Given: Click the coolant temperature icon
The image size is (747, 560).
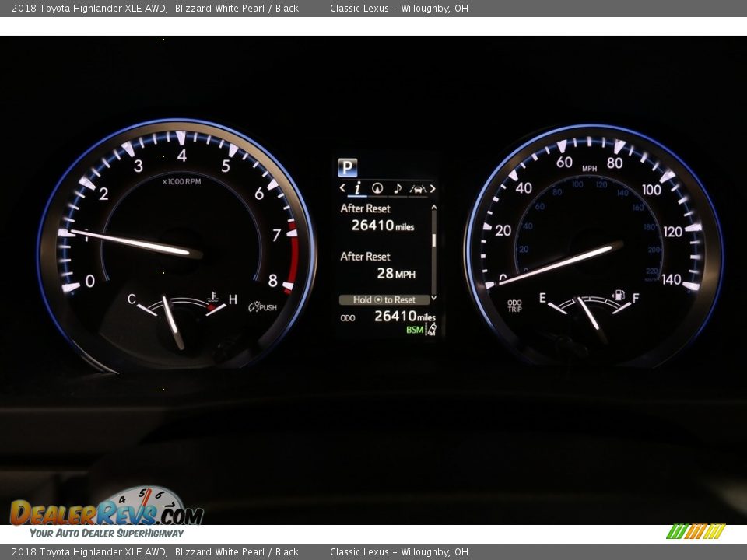Looking at the screenshot, I should point(213,298).
